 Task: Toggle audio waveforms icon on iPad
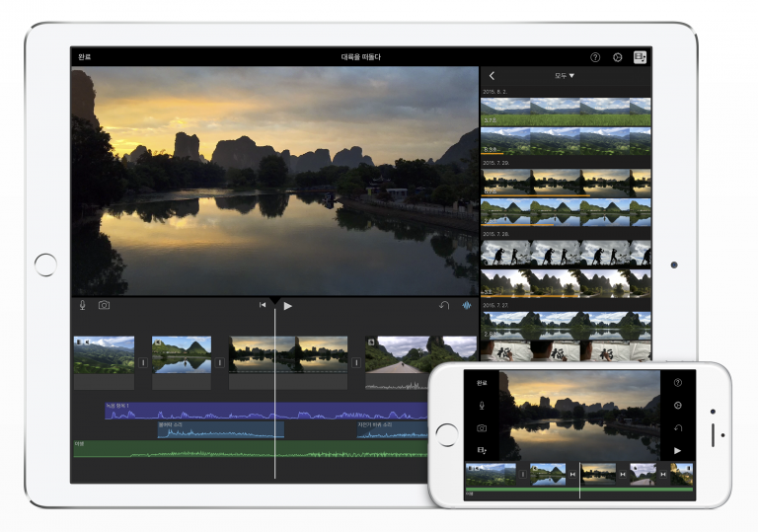(466, 305)
